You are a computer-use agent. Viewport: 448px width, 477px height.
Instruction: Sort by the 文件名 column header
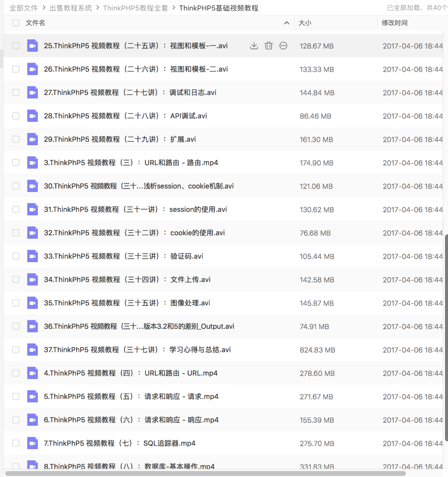35,23
